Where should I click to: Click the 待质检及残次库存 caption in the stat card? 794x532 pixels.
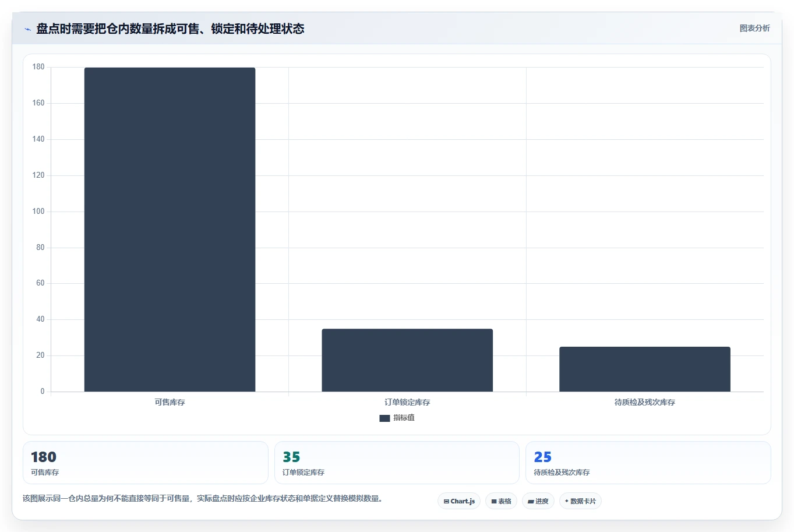click(562, 473)
